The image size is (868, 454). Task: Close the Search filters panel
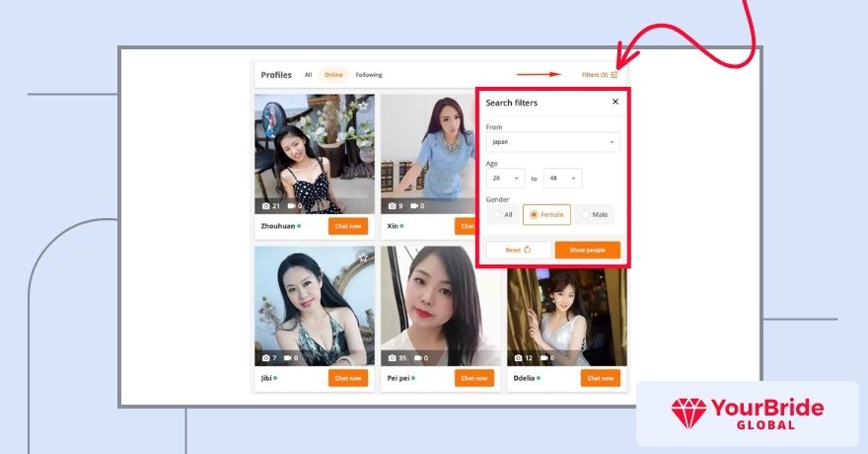point(615,102)
